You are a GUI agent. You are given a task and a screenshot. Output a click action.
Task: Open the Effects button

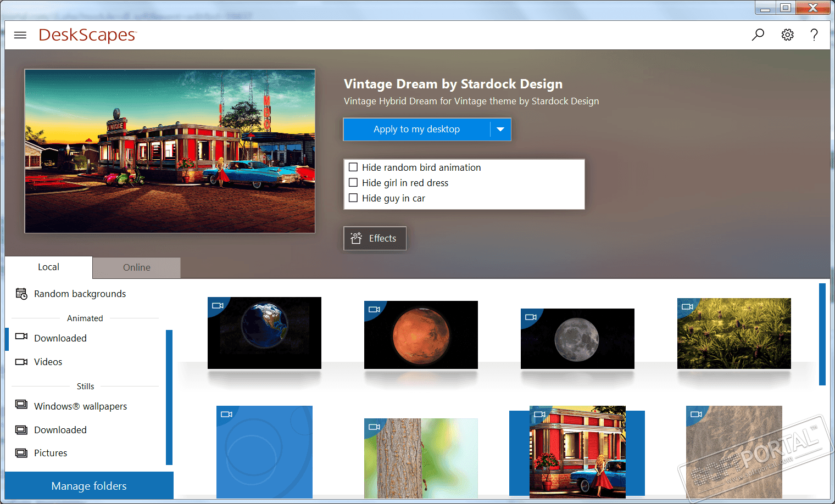point(375,238)
